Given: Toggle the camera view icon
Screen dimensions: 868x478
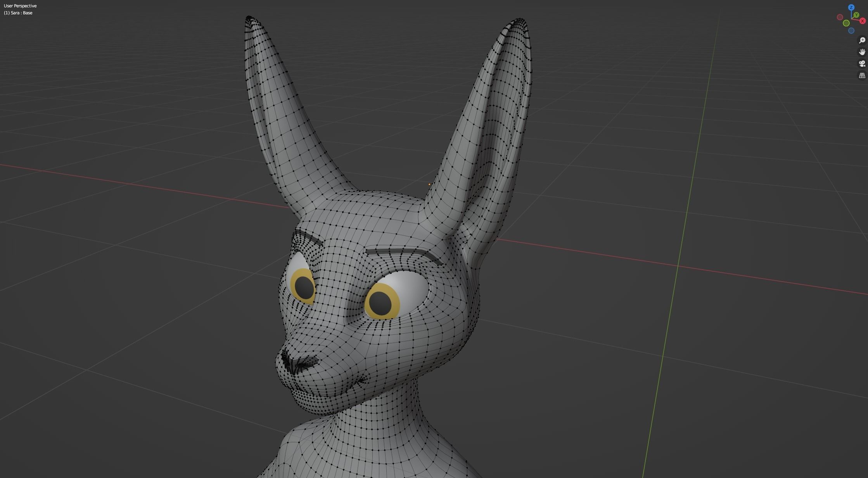Looking at the screenshot, I should click(862, 64).
